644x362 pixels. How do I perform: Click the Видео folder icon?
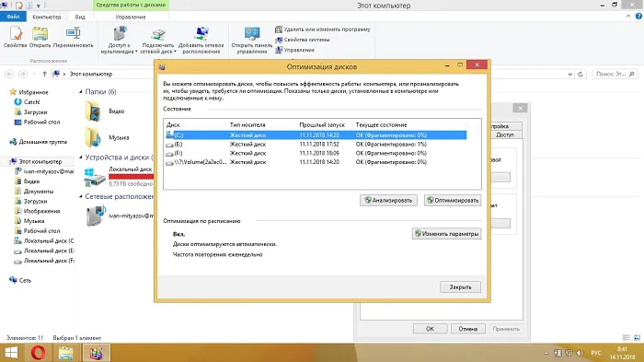tap(93, 111)
